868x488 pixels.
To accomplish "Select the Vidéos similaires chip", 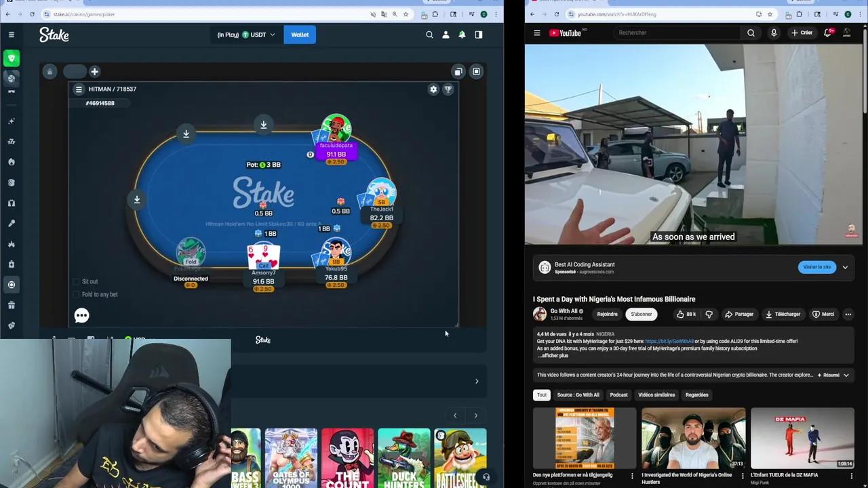I will point(656,395).
